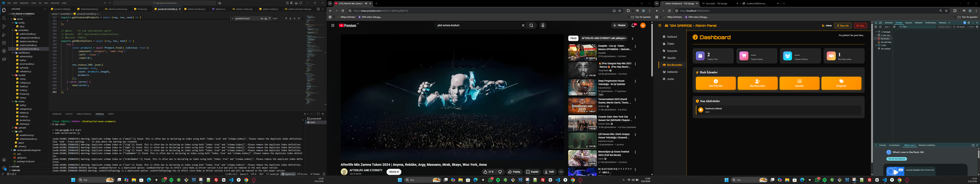
Task: Open YouTube notifications bell
Action: pyautogui.click(x=633, y=26)
